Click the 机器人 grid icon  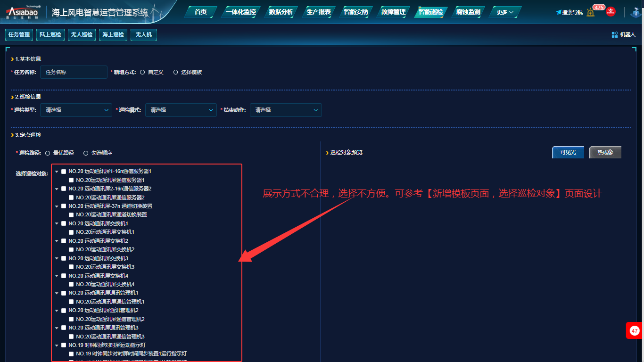click(615, 34)
